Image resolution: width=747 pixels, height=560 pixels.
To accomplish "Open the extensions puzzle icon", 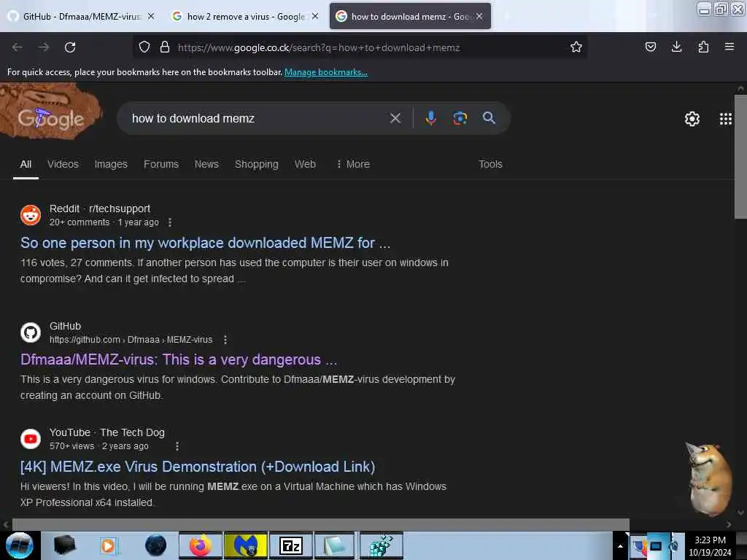I will (703, 47).
